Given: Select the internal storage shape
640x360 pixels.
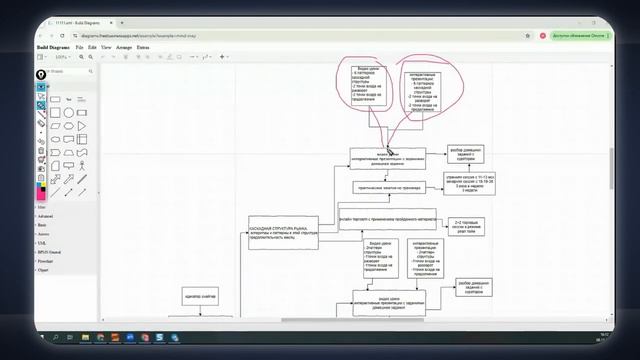Looking at the screenshot, I should pyautogui.click(x=82, y=139).
